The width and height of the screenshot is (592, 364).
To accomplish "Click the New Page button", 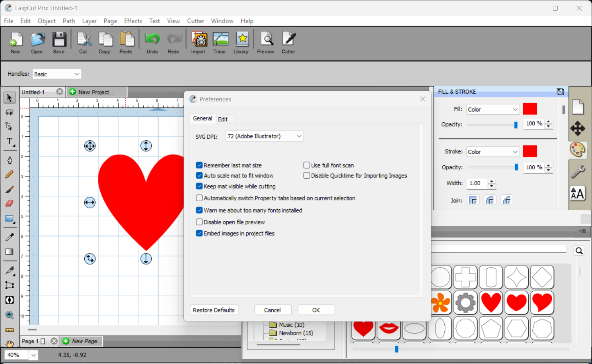I will pos(81,341).
